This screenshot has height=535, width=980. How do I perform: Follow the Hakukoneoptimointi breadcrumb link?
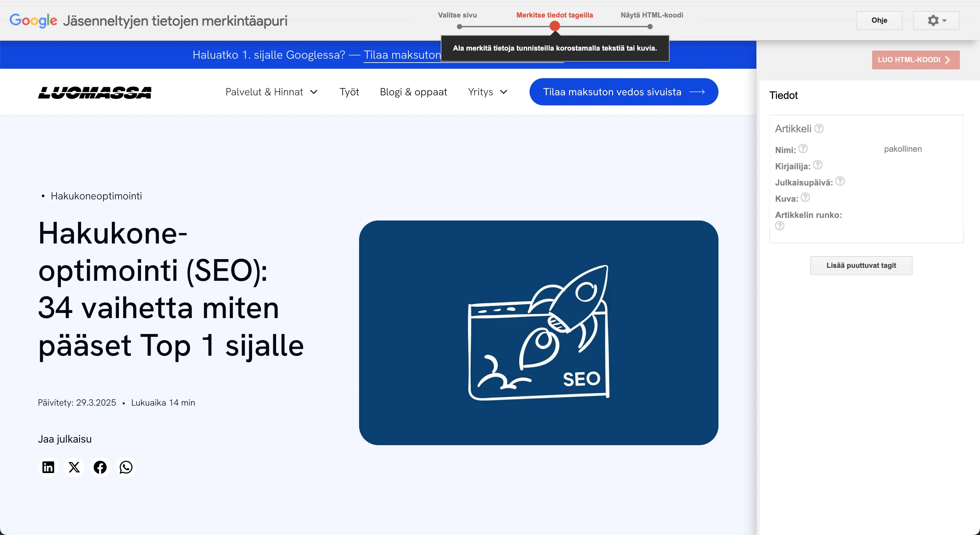(x=96, y=196)
